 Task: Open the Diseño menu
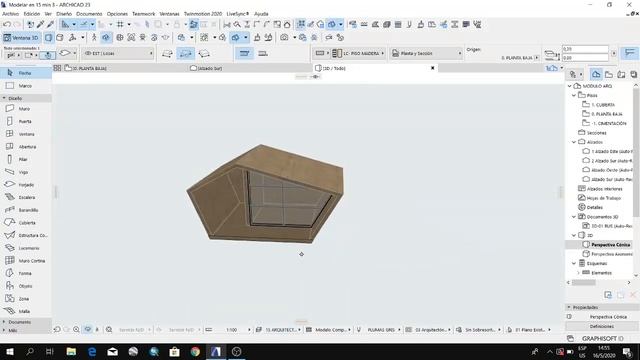coord(64,14)
